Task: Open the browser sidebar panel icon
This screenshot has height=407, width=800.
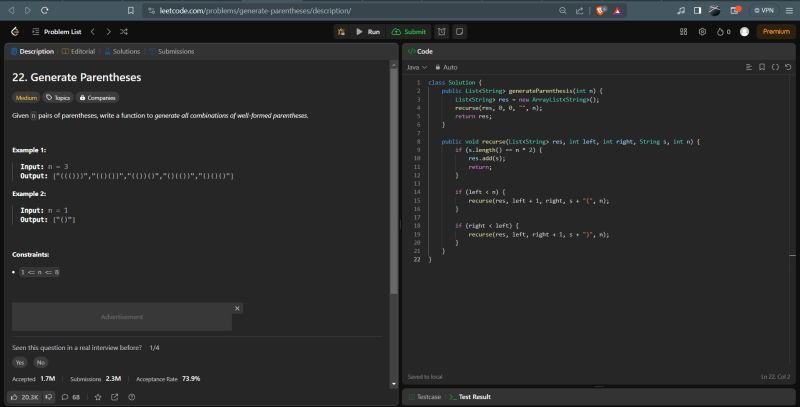Action: pyautogui.click(x=697, y=10)
